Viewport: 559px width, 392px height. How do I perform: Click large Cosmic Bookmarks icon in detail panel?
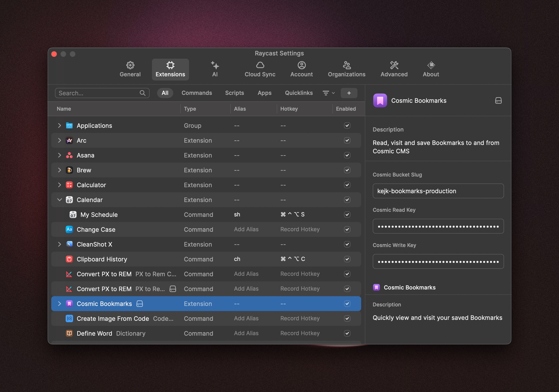click(380, 100)
